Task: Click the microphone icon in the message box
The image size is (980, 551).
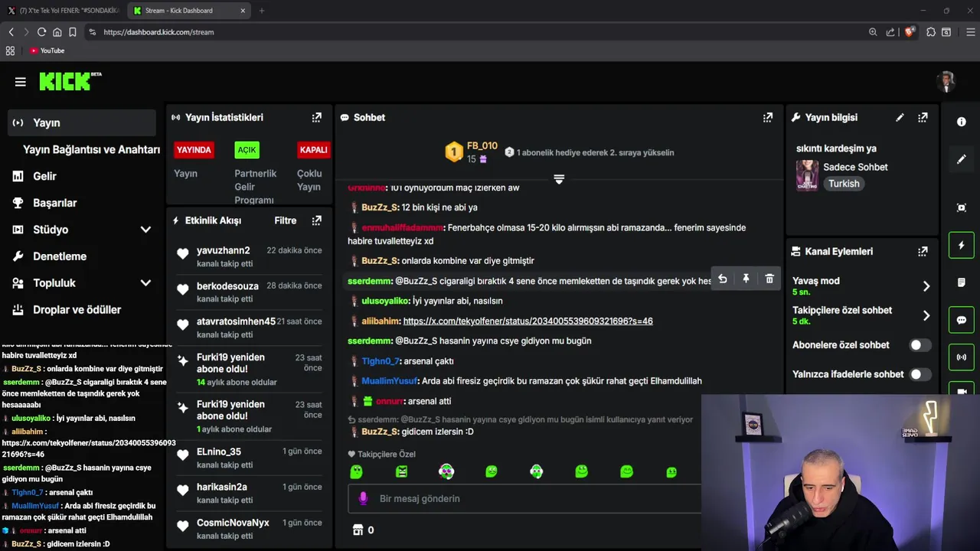Action: 364,498
